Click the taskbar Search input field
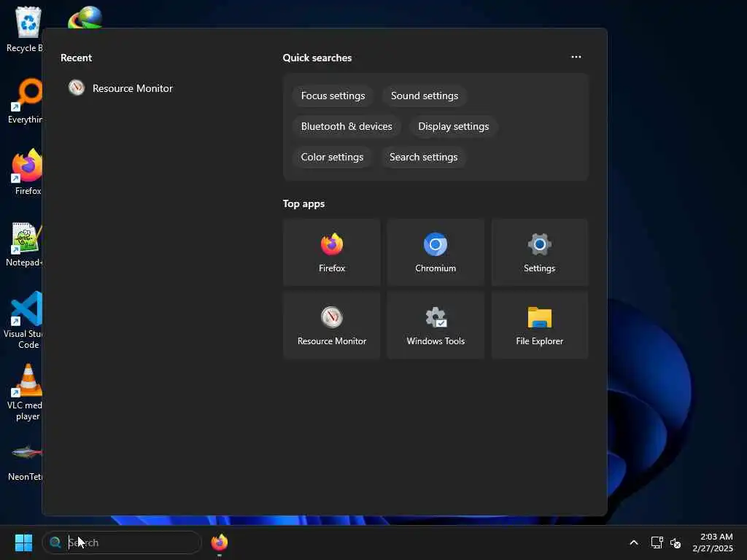The height and width of the screenshot is (560, 747). click(122, 542)
